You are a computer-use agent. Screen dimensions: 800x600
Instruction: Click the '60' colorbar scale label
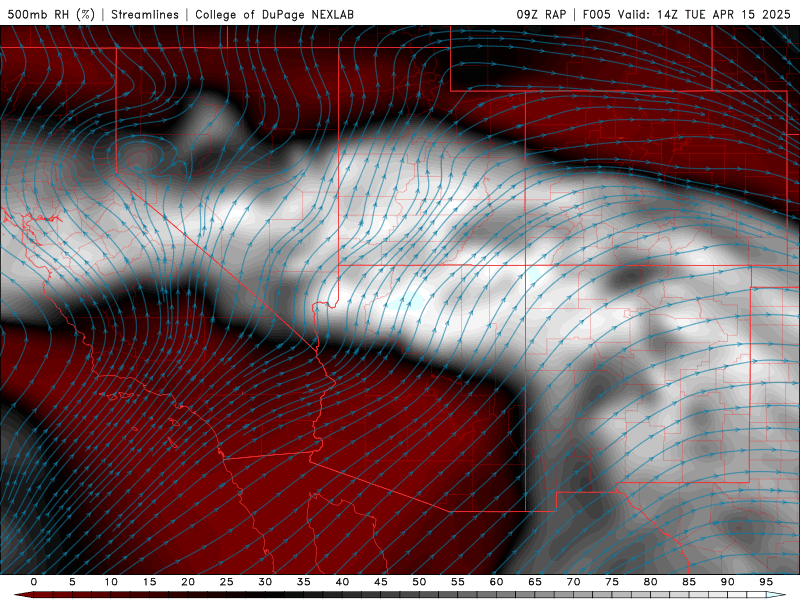pyautogui.click(x=496, y=582)
